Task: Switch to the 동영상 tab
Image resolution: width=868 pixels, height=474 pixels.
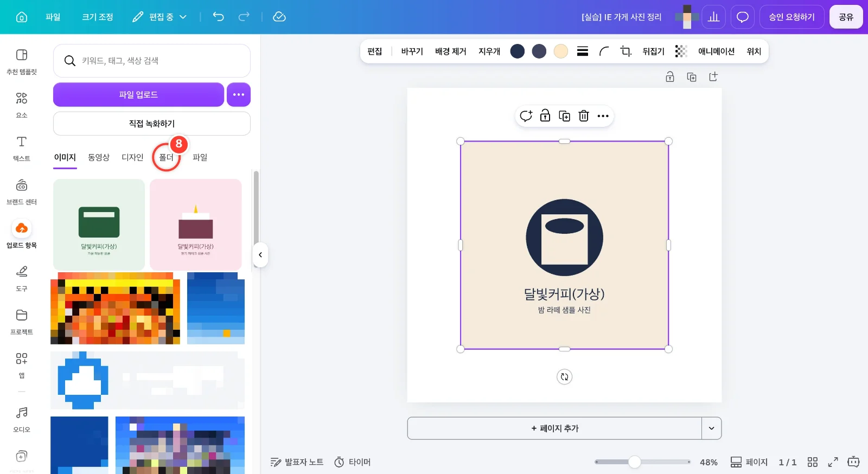Action: click(99, 157)
